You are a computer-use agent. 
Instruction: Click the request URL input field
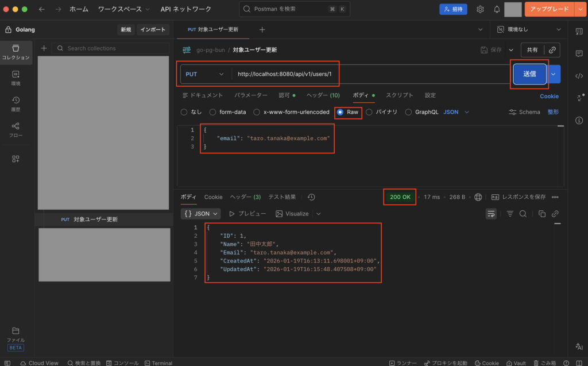pyautogui.click(x=367, y=74)
